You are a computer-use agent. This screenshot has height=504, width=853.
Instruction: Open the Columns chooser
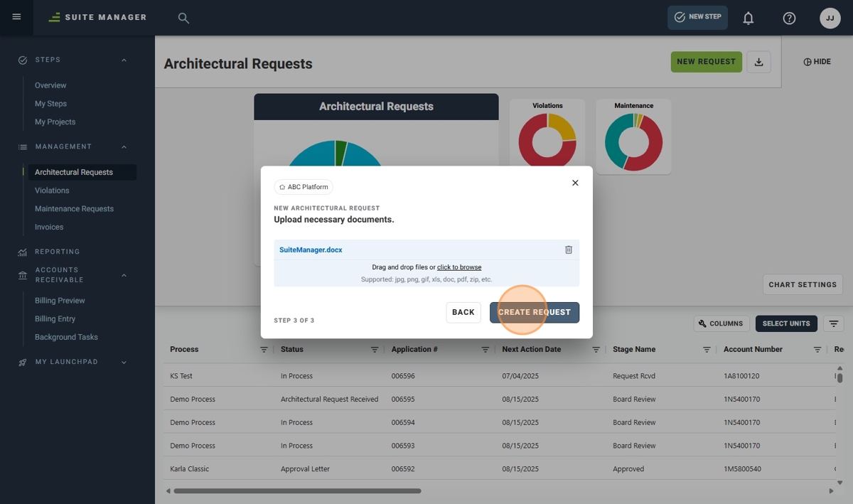pos(721,323)
